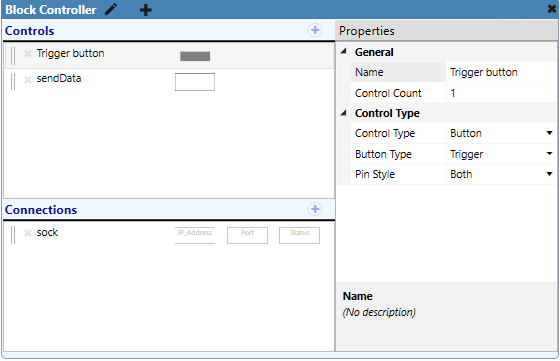Collapse the General property group
Viewport: 560px width, 361px height.
[x=344, y=52]
